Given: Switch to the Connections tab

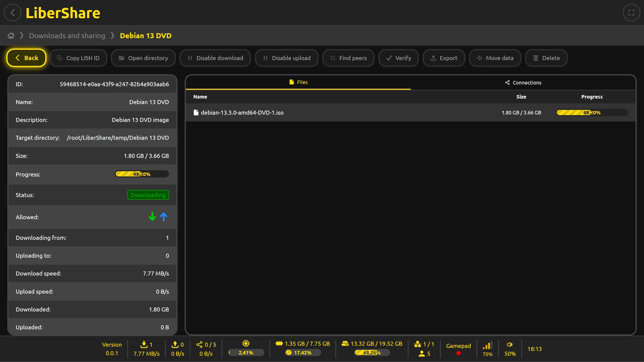Looking at the screenshot, I should 523,82.
